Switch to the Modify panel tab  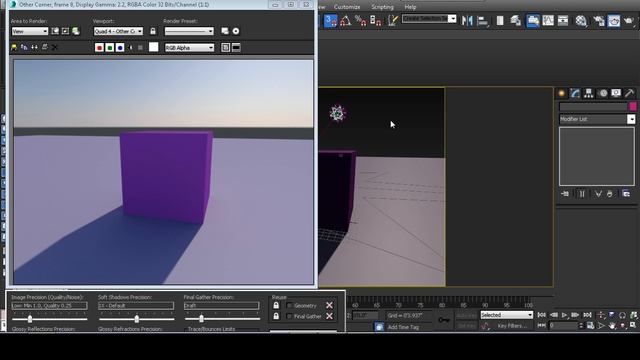[575, 93]
